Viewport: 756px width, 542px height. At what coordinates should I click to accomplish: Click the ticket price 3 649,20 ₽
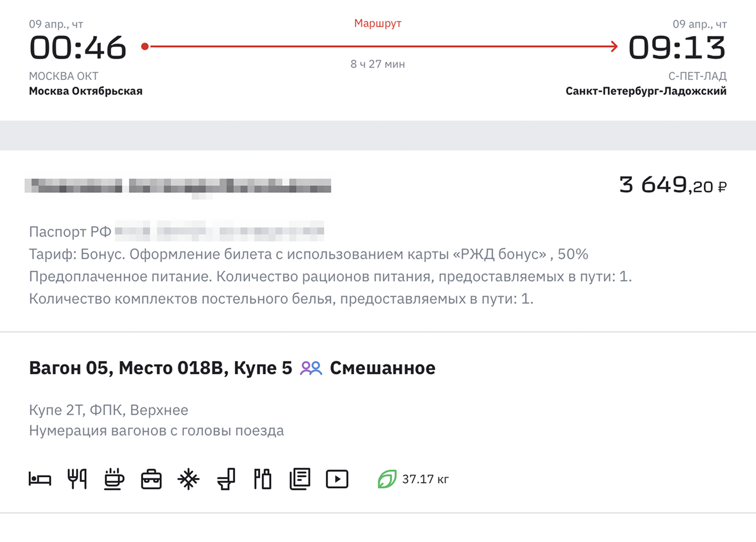click(672, 185)
